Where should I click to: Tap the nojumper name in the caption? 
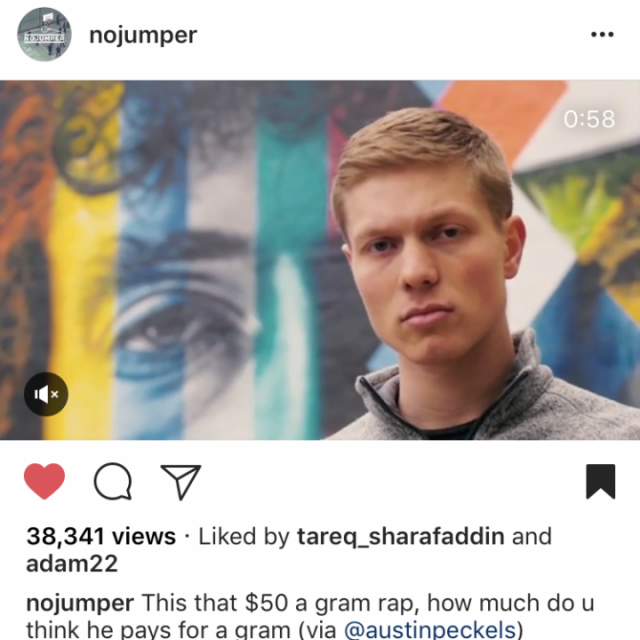pyautogui.click(x=80, y=603)
